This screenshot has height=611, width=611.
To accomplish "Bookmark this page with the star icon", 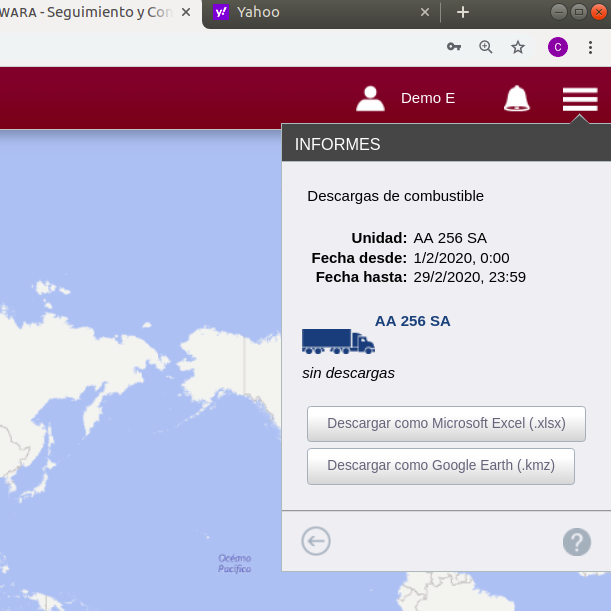I will tap(518, 47).
